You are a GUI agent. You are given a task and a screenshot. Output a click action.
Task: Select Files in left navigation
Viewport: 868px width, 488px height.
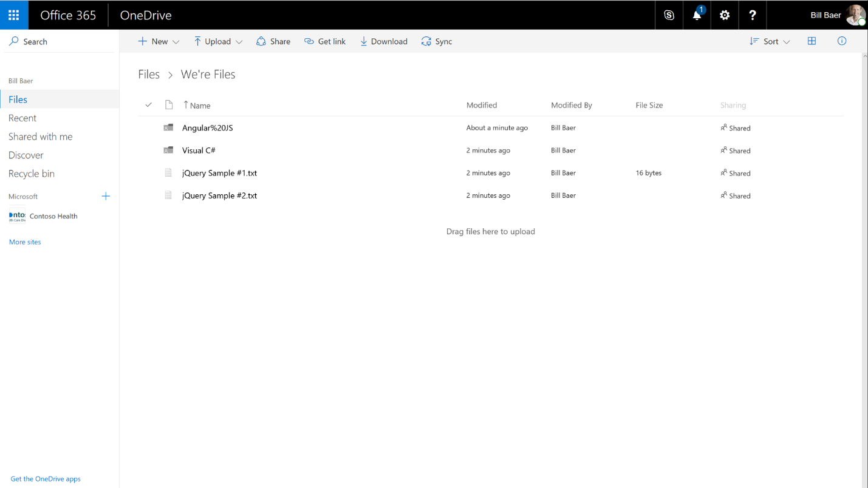(x=60, y=100)
